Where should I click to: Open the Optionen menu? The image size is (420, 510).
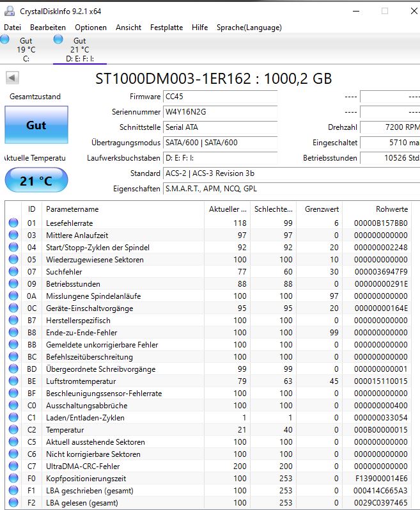coord(91,28)
